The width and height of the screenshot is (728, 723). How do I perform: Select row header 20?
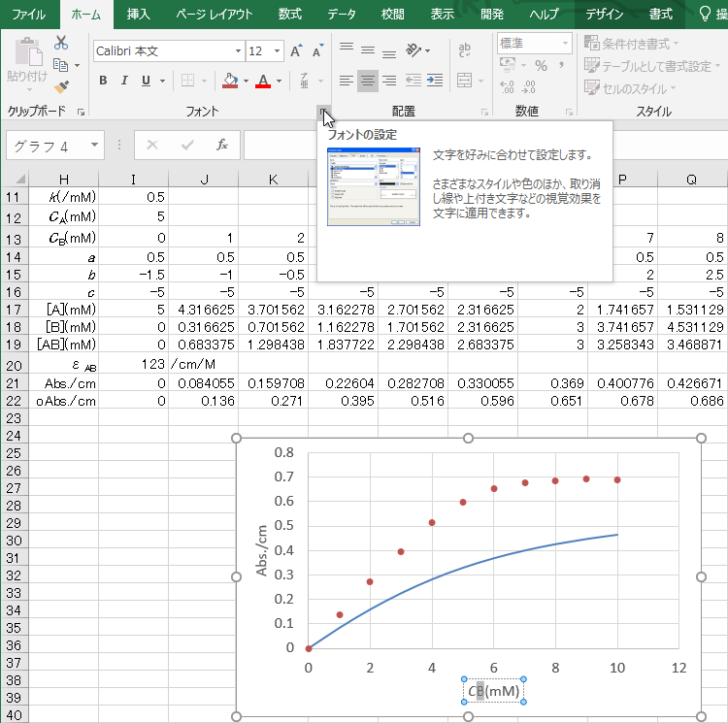(14, 365)
